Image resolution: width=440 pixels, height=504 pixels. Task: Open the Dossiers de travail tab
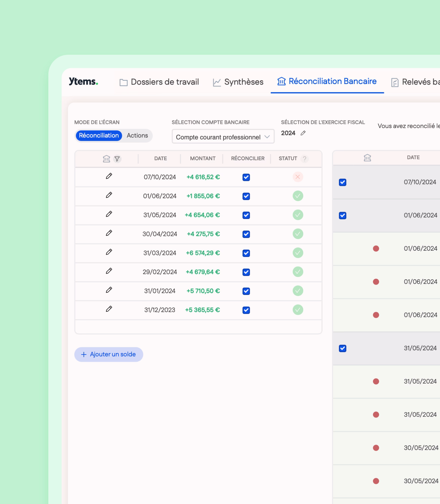(x=159, y=82)
